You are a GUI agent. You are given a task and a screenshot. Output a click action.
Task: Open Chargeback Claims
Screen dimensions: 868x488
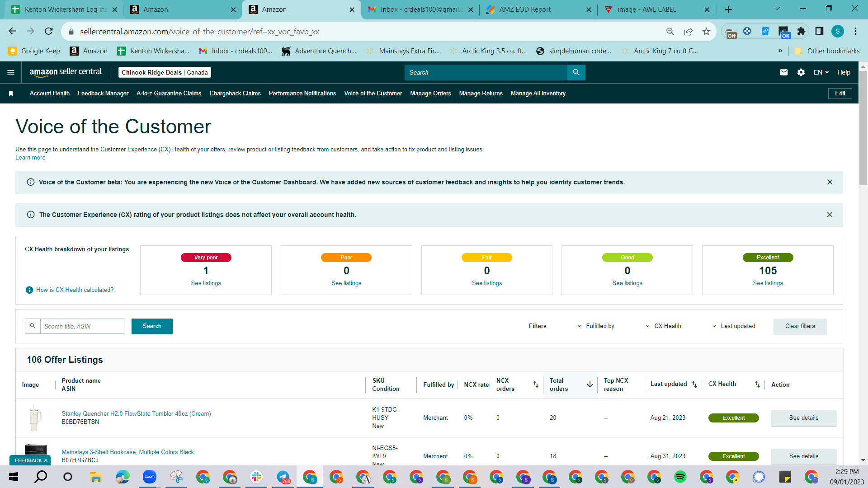tap(235, 94)
